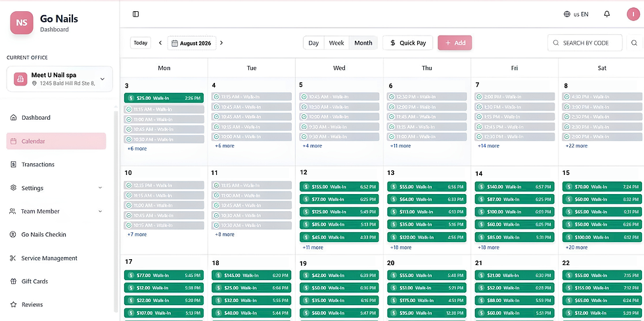Open the user avatar menu
This screenshot has width=644, height=321.
point(633,14)
